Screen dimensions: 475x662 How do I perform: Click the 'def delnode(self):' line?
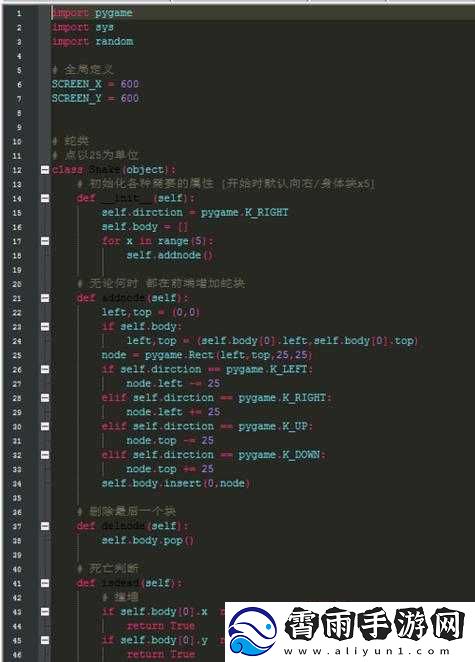[133, 526]
